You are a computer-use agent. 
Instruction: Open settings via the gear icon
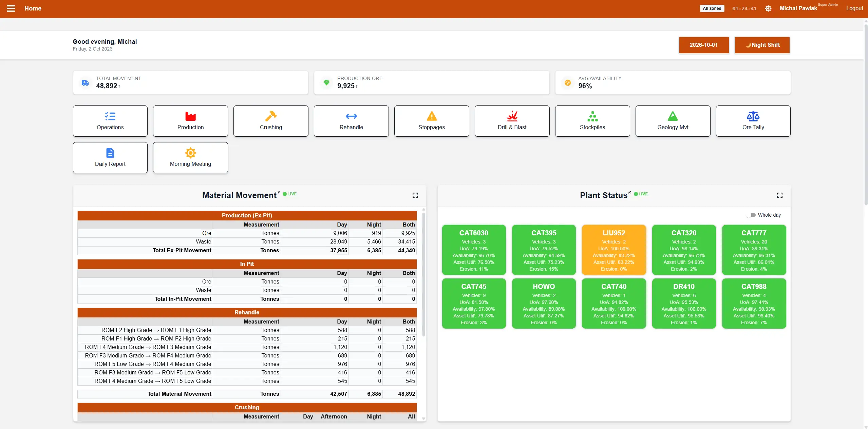[x=768, y=8]
